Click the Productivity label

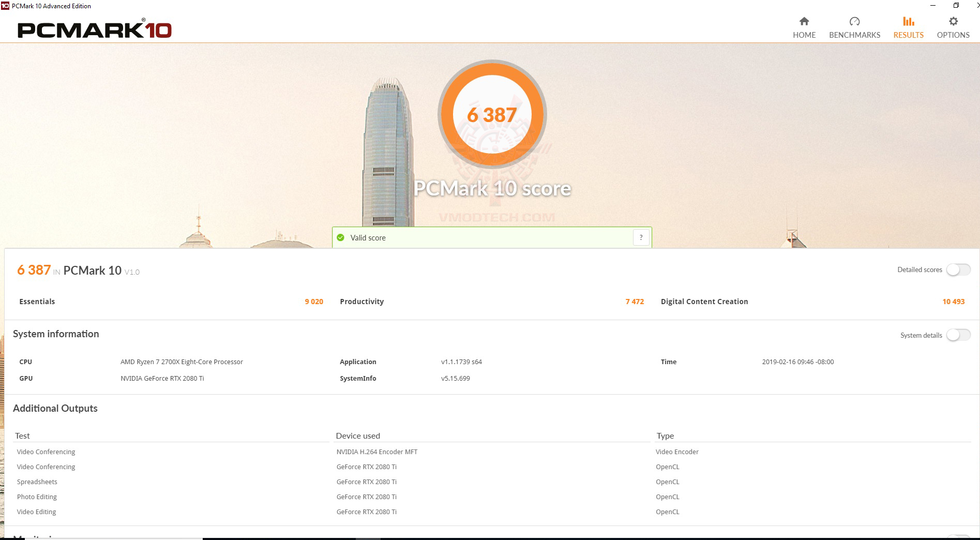(361, 302)
